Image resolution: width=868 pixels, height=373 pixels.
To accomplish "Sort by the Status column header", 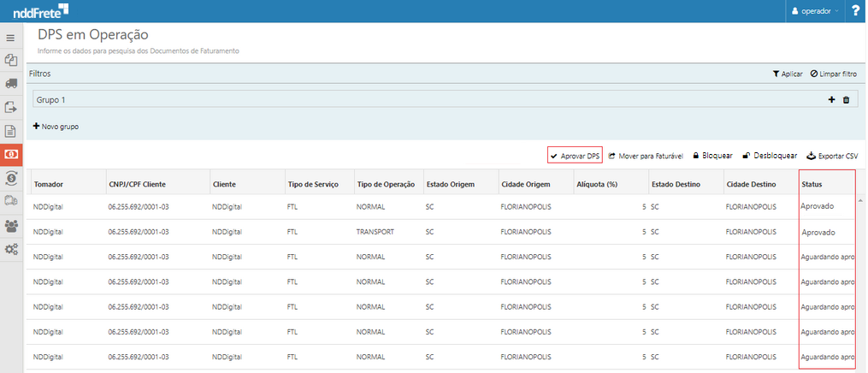I will [812, 185].
